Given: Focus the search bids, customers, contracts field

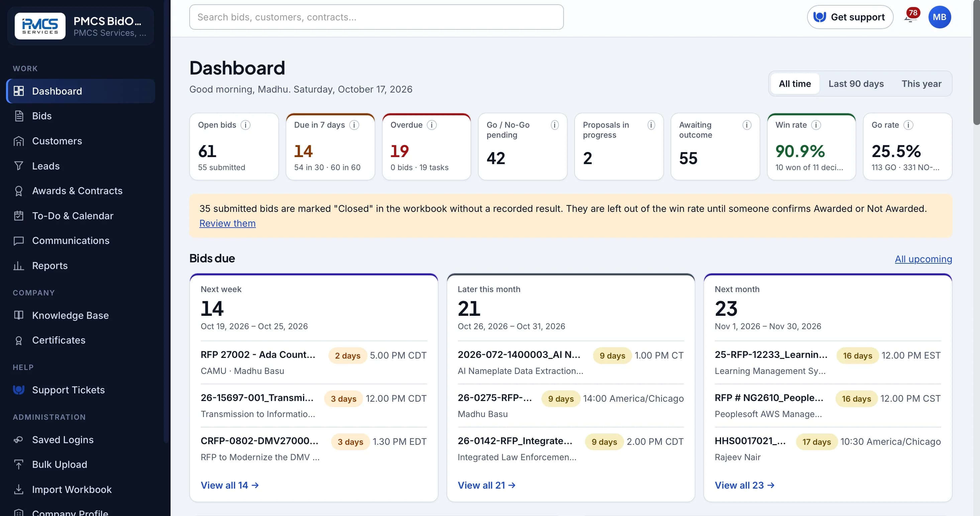Looking at the screenshot, I should 376,17.
